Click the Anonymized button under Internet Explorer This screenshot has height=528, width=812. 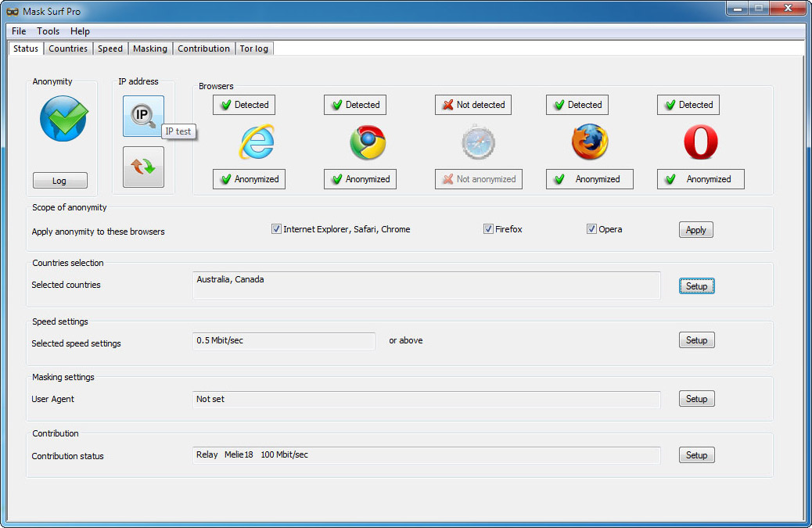point(250,179)
